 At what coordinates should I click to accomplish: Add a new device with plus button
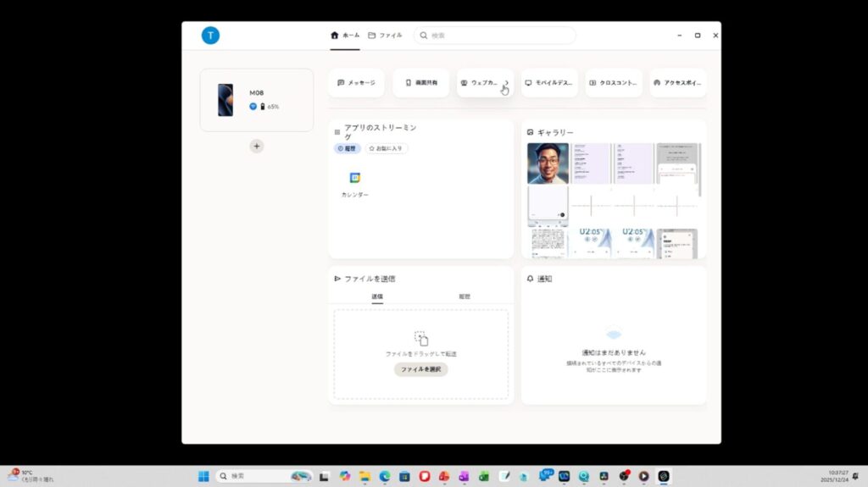(x=257, y=147)
